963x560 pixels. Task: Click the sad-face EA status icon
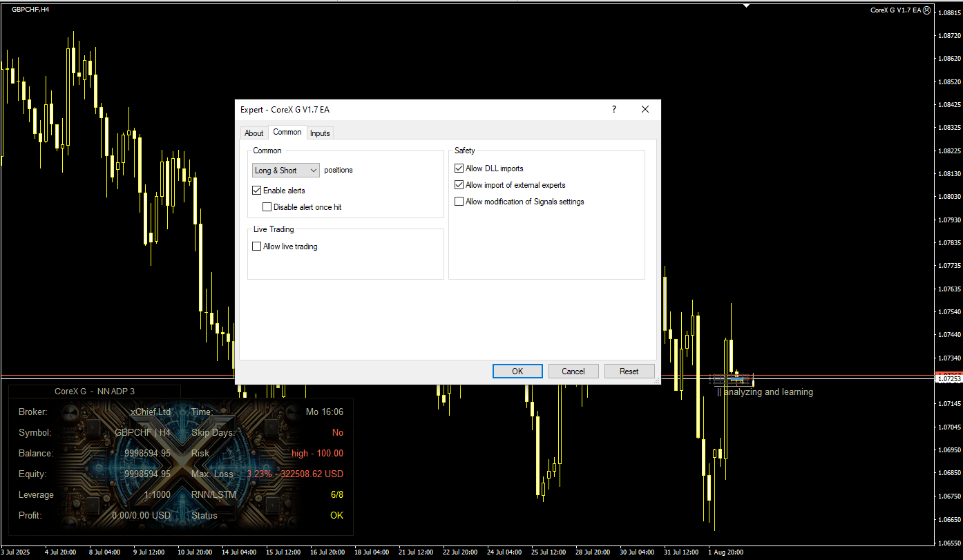pyautogui.click(x=926, y=10)
